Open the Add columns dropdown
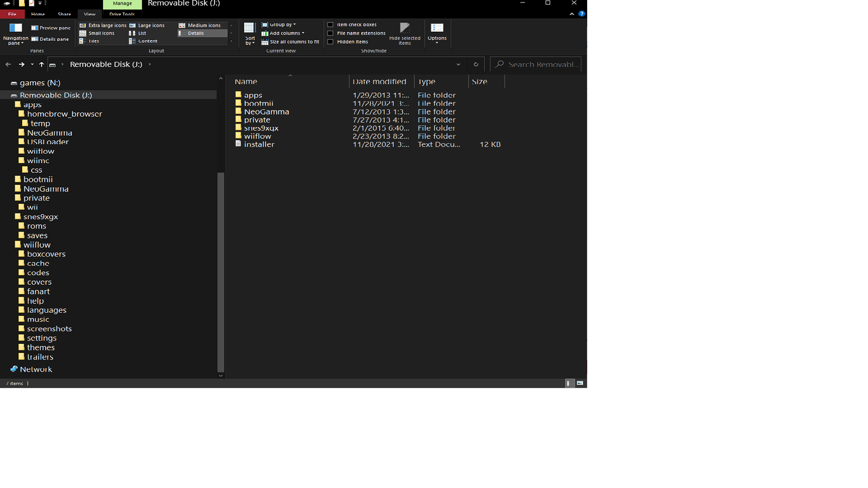This screenshot has width=868, height=488. pyautogui.click(x=283, y=33)
